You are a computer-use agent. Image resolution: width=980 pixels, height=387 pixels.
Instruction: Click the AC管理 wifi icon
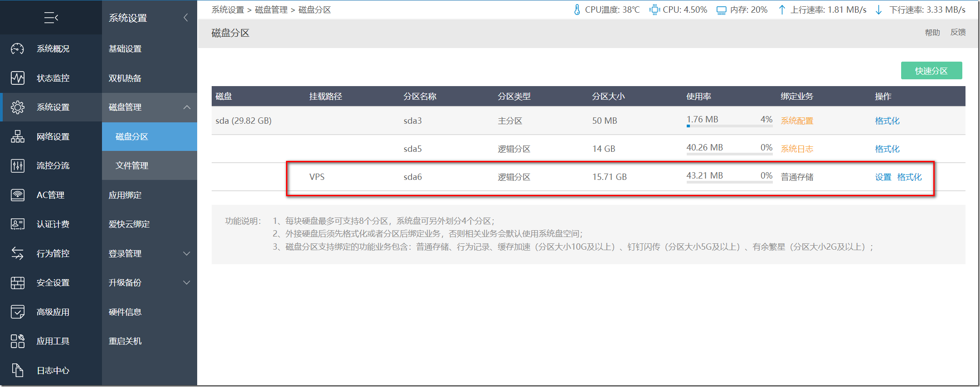point(18,195)
